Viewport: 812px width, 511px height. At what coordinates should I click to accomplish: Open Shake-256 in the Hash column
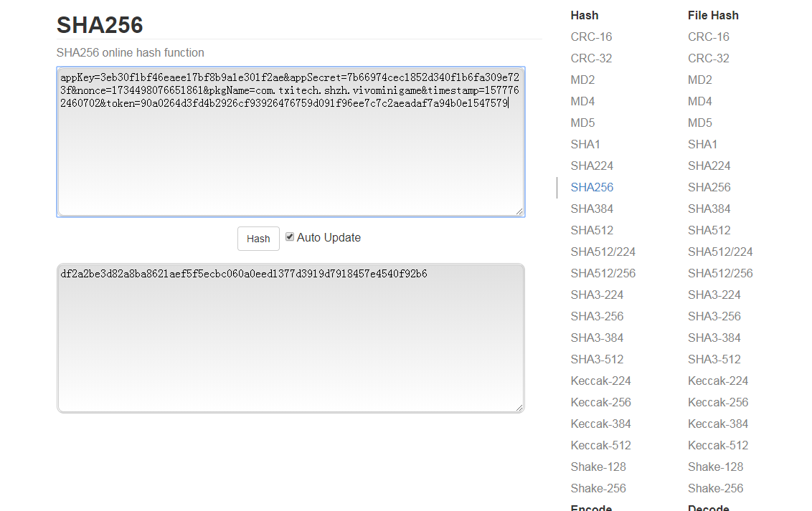(598, 488)
